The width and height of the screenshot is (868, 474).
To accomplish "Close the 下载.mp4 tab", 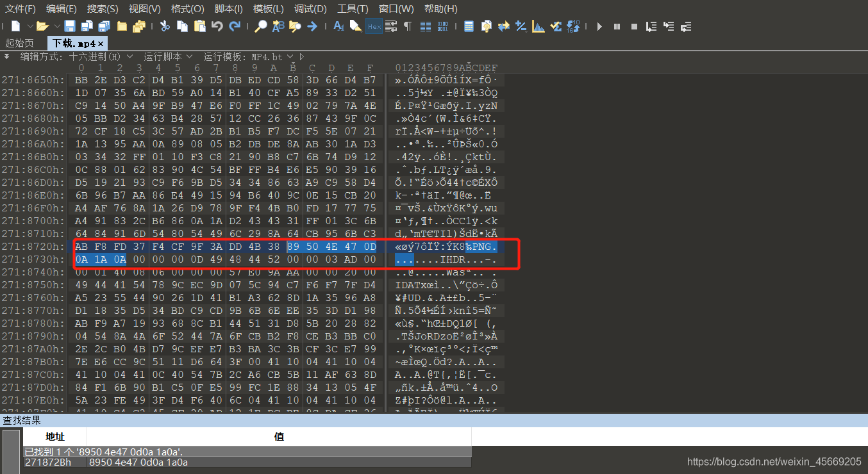I will pos(101,43).
